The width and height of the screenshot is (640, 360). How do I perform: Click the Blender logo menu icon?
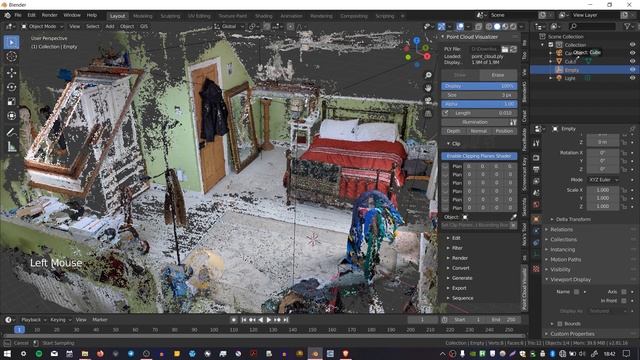pyautogui.click(x=7, y=15)
